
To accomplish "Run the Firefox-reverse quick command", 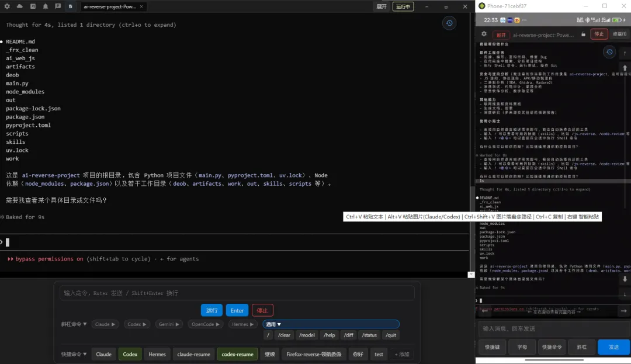I will click(x=314, y=354).
